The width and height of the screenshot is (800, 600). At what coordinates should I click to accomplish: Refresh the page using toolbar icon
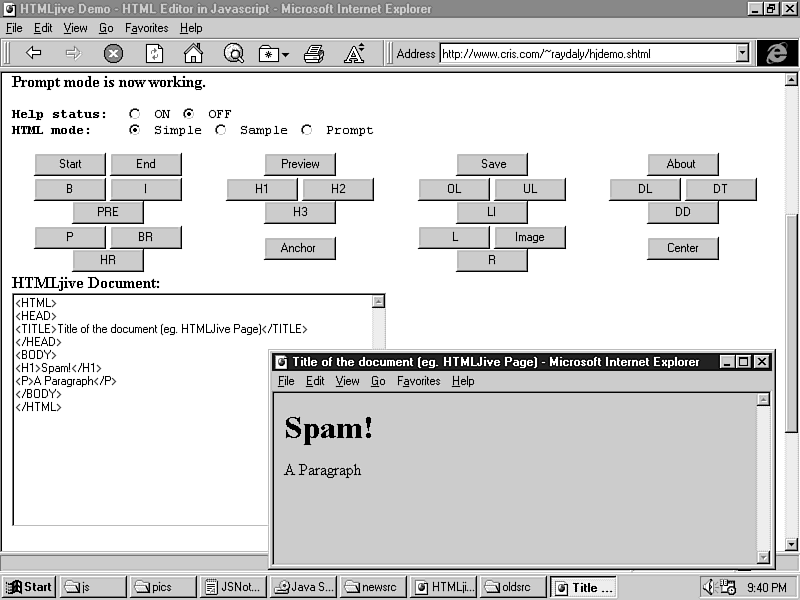pos(154,53)
